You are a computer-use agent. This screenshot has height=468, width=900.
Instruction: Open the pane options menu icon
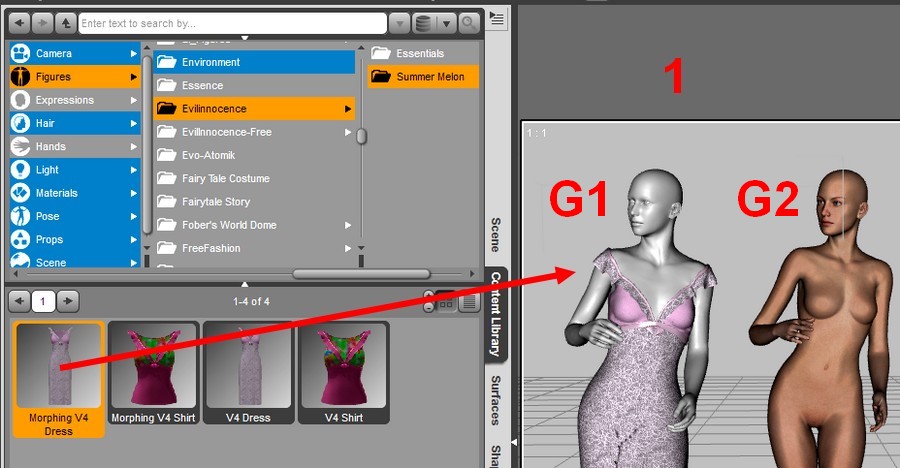pyautogui.click(x=496, y=18)
